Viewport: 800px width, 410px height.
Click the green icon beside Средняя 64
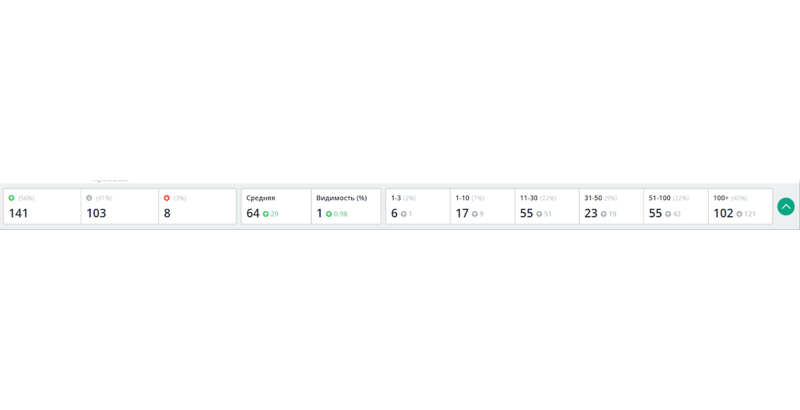coord(266,214)
